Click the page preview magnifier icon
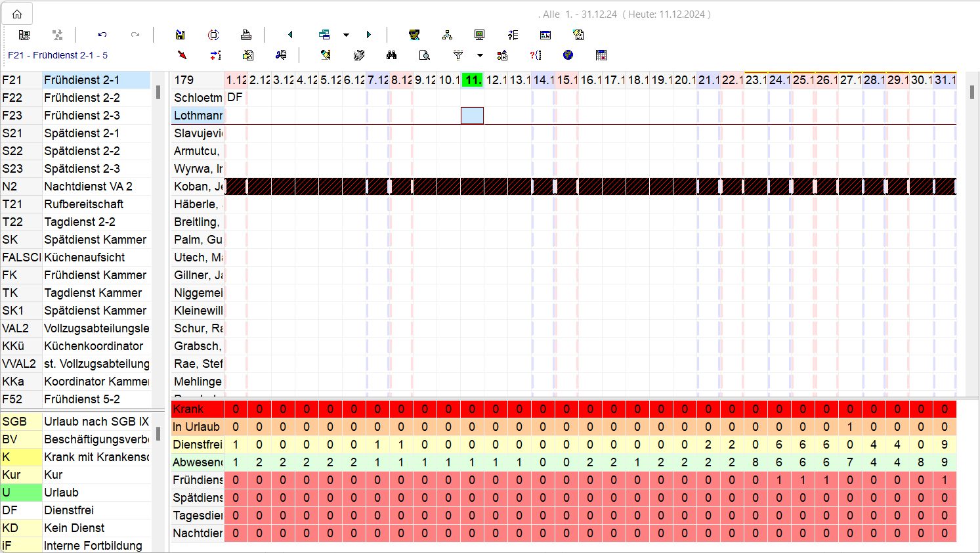The height and width of the screenshot is (553, 980). 425,55
